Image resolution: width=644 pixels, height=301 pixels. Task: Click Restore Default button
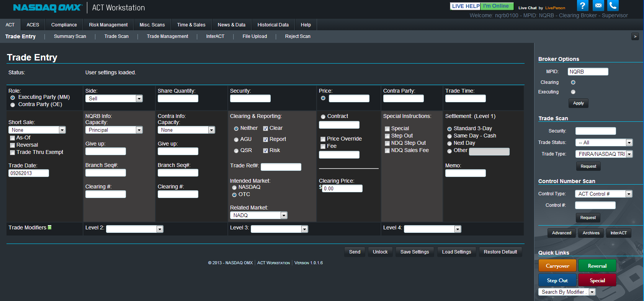tap(500, 252)
